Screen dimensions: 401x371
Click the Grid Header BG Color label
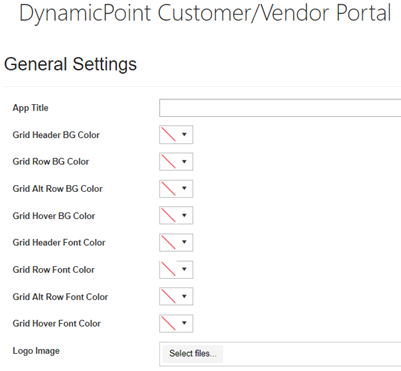(x=56, y=135)
